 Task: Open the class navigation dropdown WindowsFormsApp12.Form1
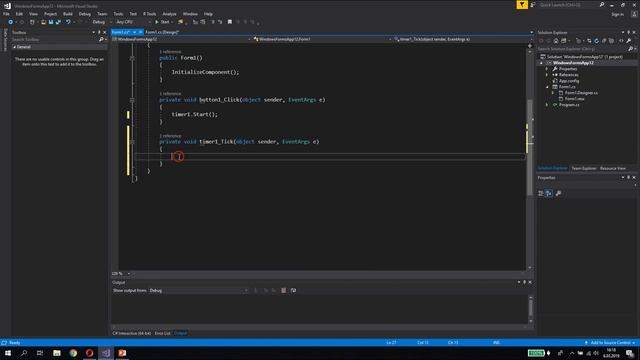(x=322, y=39)
